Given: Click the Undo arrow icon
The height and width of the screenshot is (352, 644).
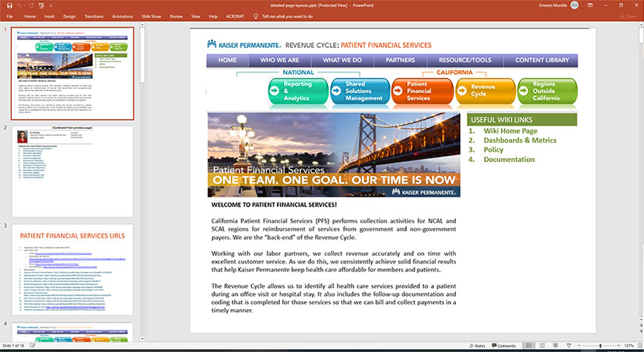Looking at the screenshot, I should (19, 5).
